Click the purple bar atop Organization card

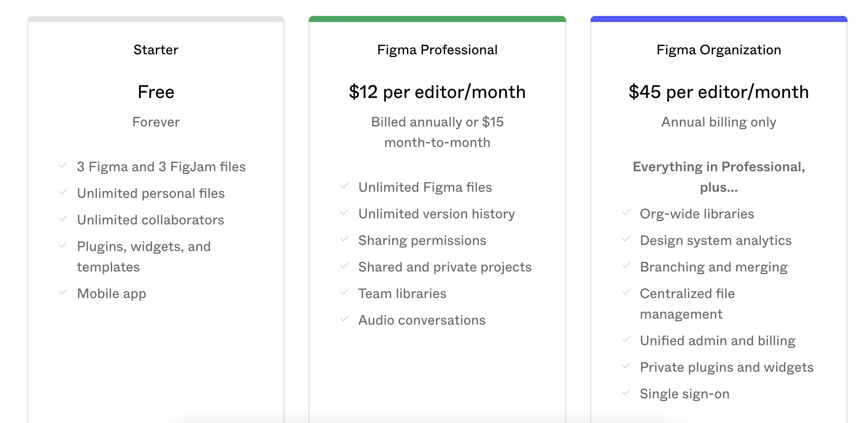point(718,19)
